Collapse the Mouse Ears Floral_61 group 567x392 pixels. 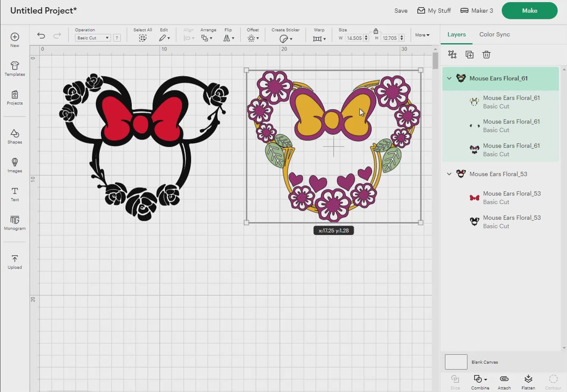pos(449,78)
